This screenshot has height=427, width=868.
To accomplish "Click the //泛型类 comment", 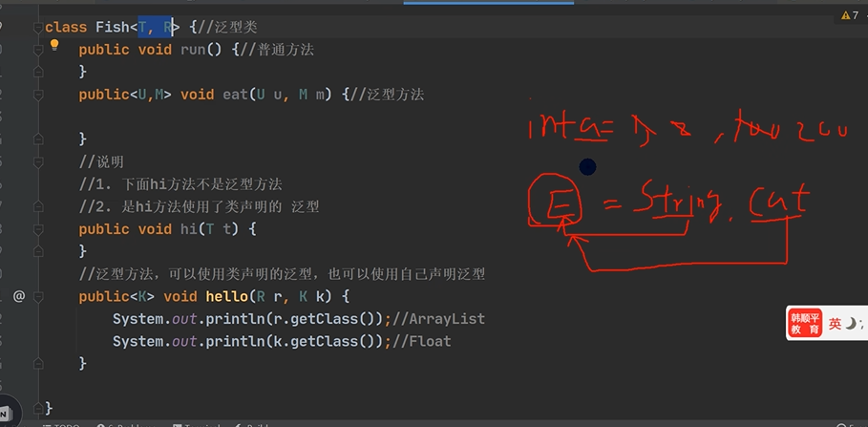I will pyautogui.click(x=227, y=27).
